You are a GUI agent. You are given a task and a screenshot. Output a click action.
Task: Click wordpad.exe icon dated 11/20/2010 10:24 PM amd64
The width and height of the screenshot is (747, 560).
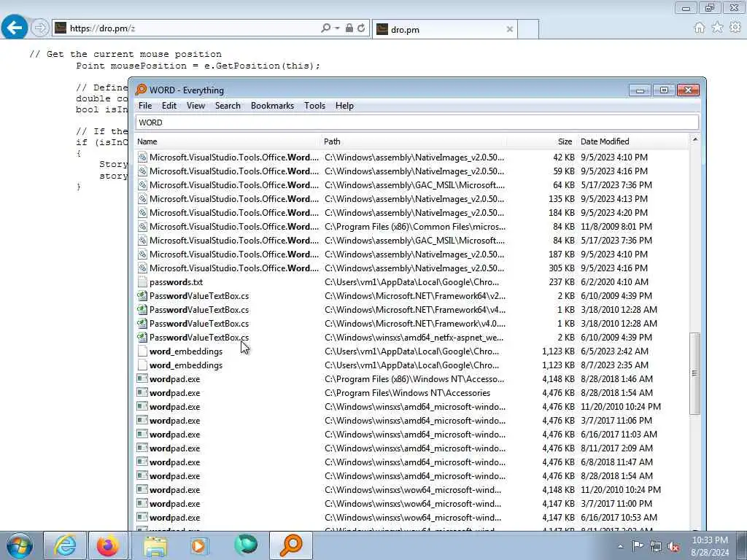click(x=142, y=407)
